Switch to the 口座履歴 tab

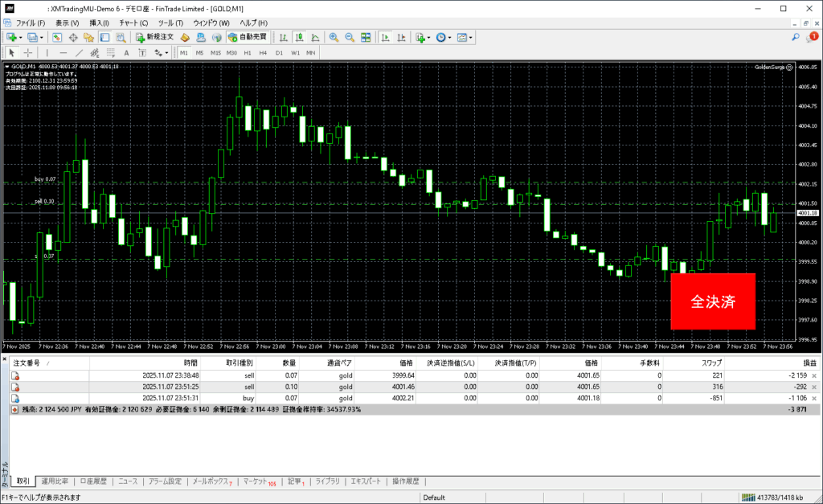94,481
